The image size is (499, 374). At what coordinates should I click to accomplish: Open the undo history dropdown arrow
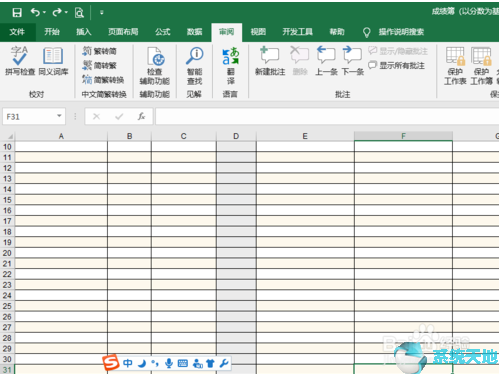point(44,13)
